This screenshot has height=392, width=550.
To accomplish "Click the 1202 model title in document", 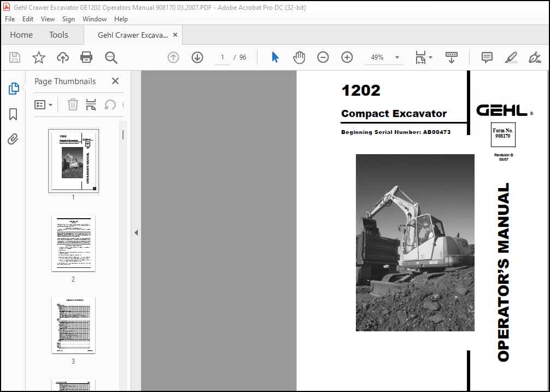I will point(361,90).
